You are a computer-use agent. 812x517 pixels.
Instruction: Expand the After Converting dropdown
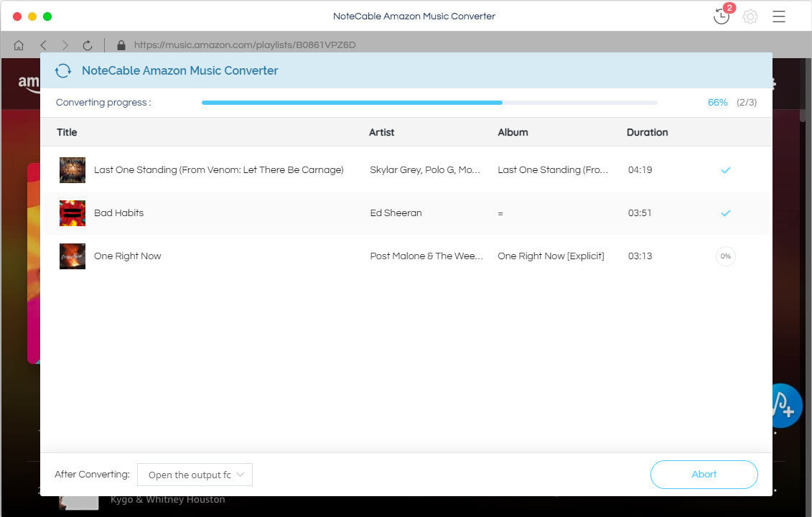[195, 475]
